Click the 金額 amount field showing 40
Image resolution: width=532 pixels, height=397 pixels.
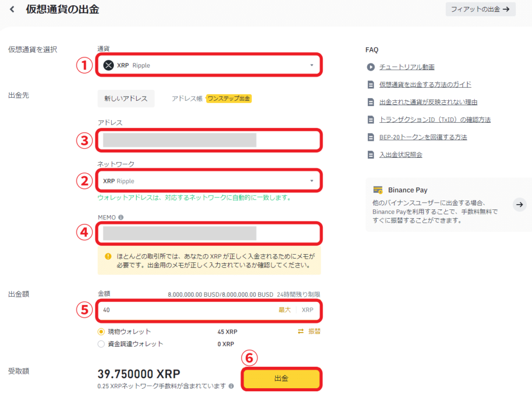point(209,310)
